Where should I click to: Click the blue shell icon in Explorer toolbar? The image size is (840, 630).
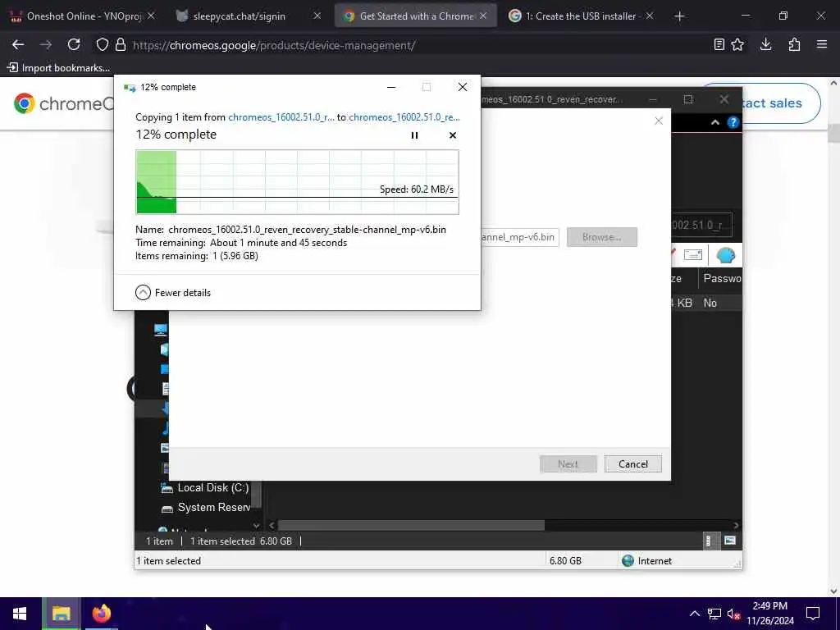pyautogui.click(x=725, y=256)
